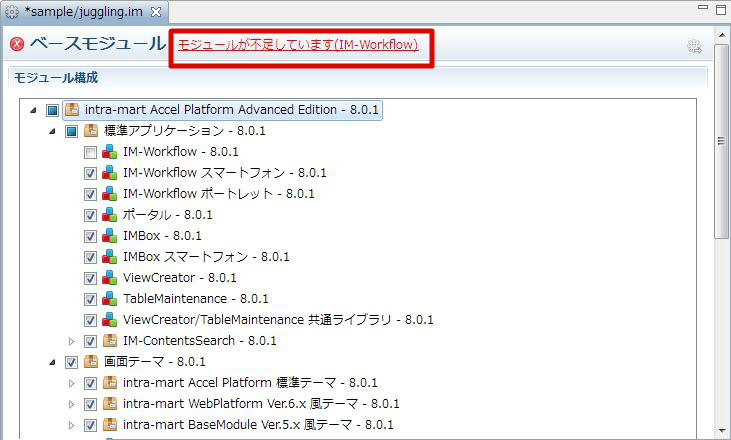Toggle the 画面テーマ checkbox

coord(71,362)
